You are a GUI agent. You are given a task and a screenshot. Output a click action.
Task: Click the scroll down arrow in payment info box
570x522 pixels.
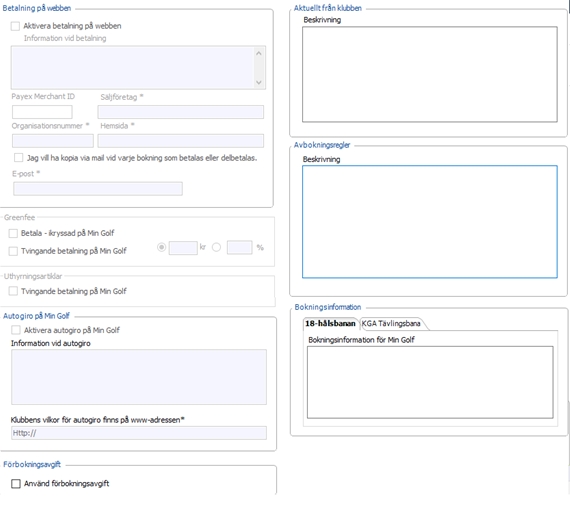[259, 82]
